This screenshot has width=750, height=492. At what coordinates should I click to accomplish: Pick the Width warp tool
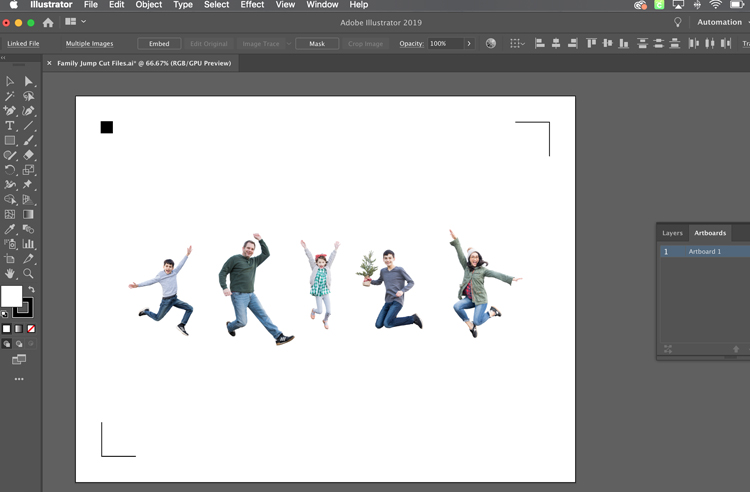pyautogui.click(x=10, y=185)
